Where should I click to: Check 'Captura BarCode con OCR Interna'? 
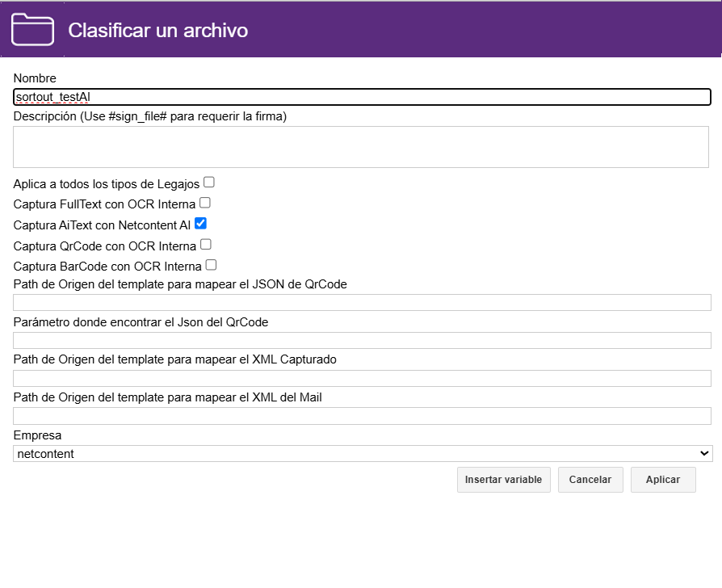211,265
